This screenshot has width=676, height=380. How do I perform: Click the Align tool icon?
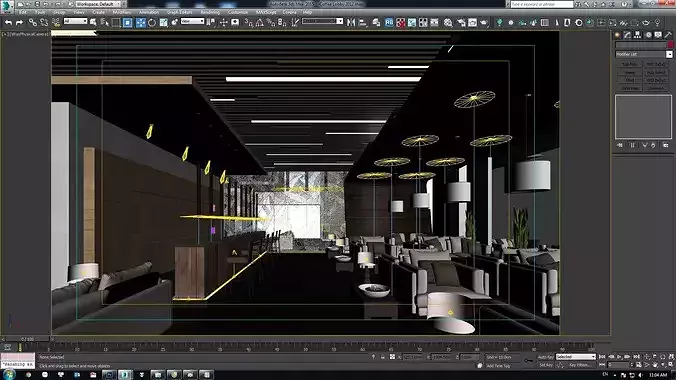tap(363, 22)
